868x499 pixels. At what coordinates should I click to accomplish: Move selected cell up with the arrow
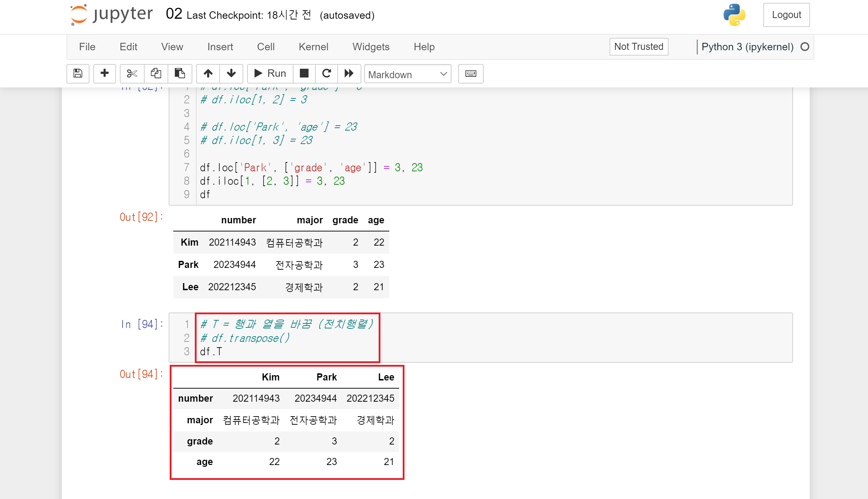(x=208, y=74)
